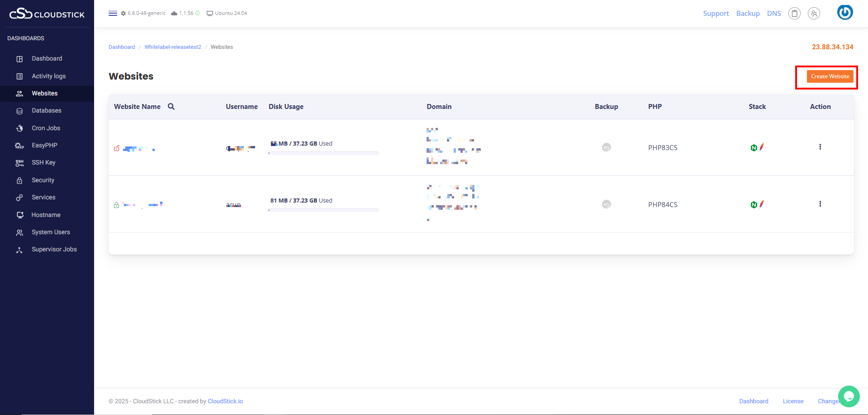This screenshot has width=868, height=415.
Task: Click backup icon for the PHP83CS website
Action: click(x=606, y=147)
